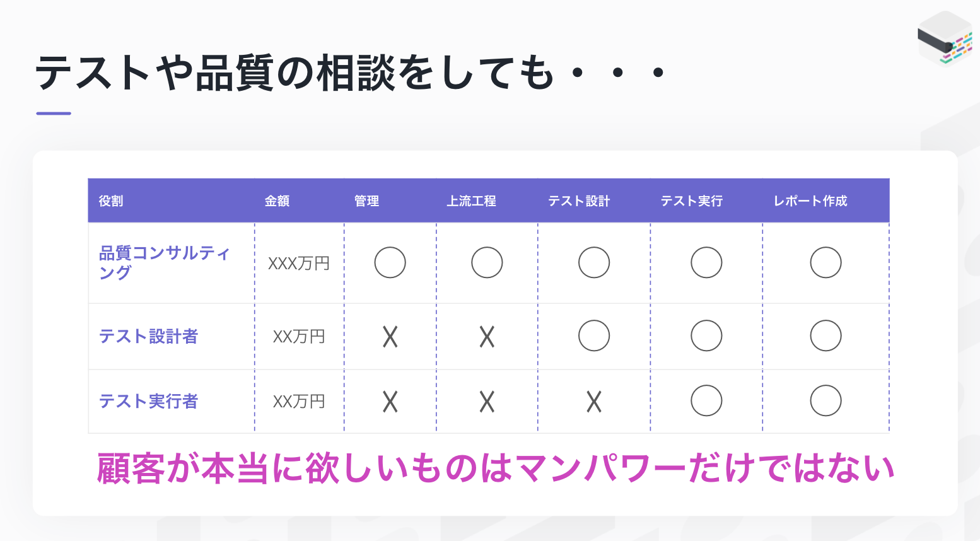
Task: Click the 役割 column header
Action: [x=111, y=201]
